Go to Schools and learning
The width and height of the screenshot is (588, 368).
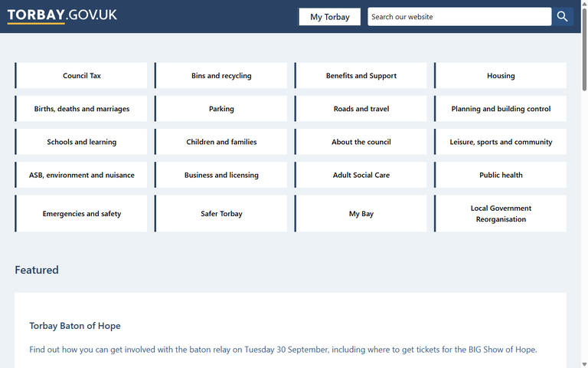81,142
